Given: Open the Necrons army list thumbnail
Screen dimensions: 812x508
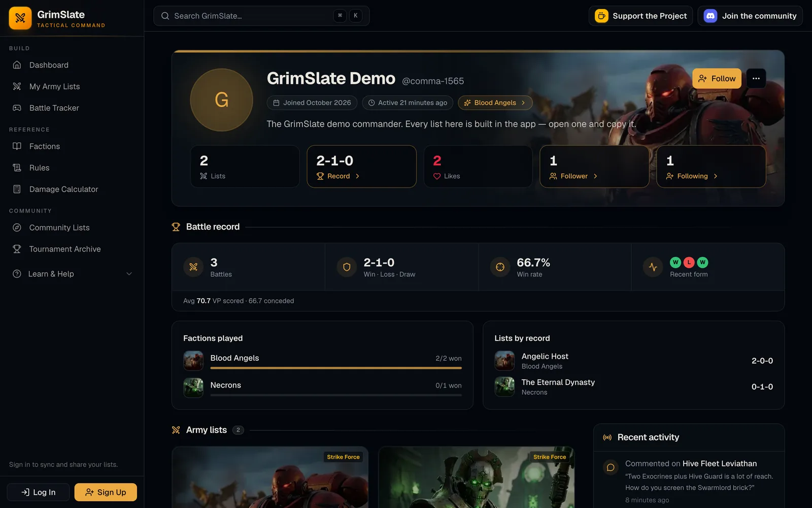Looking at the screenshot, I should point(477,478).
